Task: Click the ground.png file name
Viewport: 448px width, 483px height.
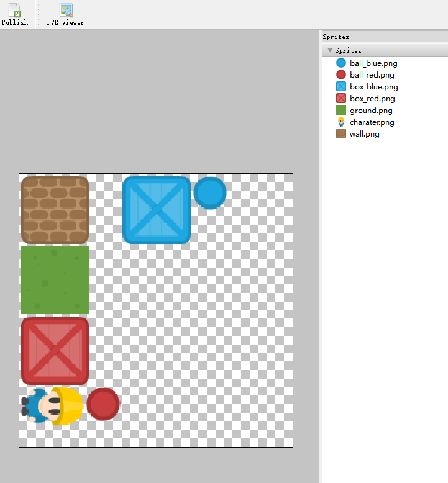Action: click(x=371, y=111)
